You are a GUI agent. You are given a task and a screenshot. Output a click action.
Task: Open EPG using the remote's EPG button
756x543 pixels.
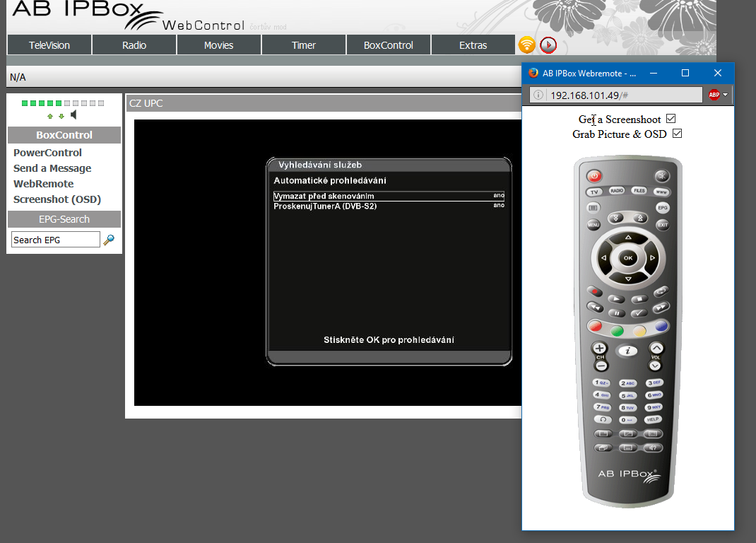point(663,208)
